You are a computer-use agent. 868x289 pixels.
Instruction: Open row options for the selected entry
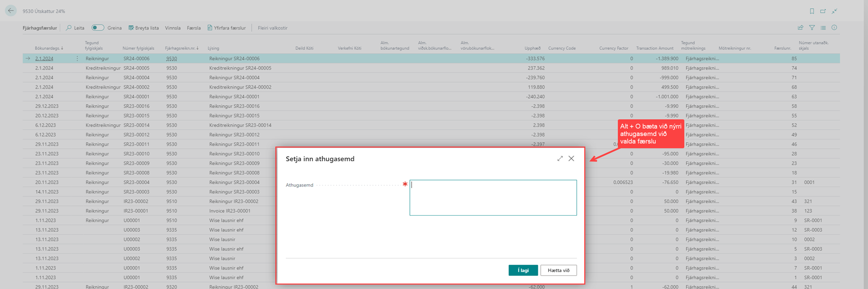point(77,59)
